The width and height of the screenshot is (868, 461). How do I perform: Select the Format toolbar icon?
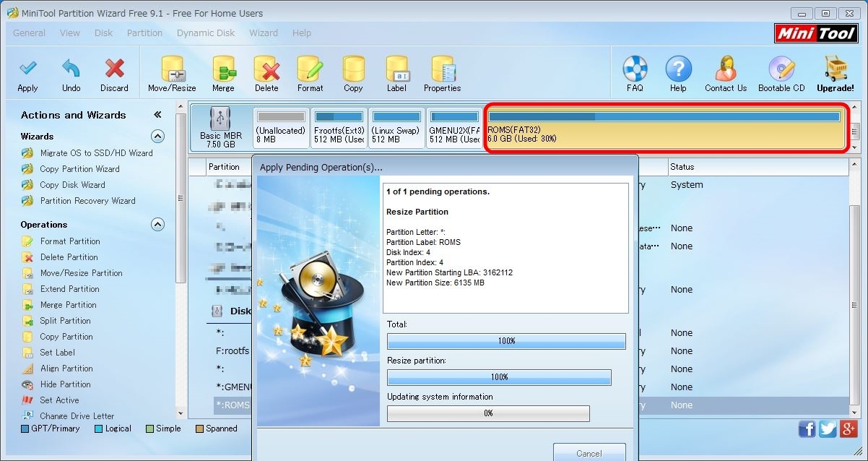pyautogui.click(x=310, y=69)
